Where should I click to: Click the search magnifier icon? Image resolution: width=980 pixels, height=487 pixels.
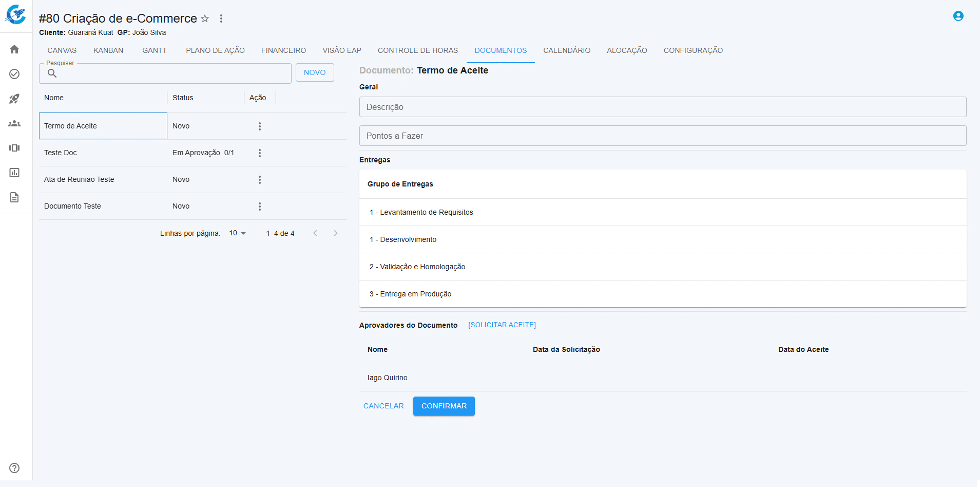(52, 73)
